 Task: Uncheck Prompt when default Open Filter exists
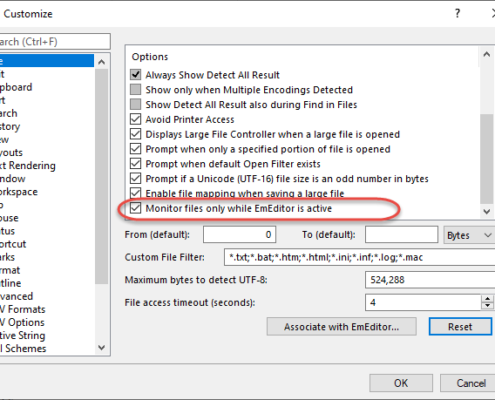[135, 164]
